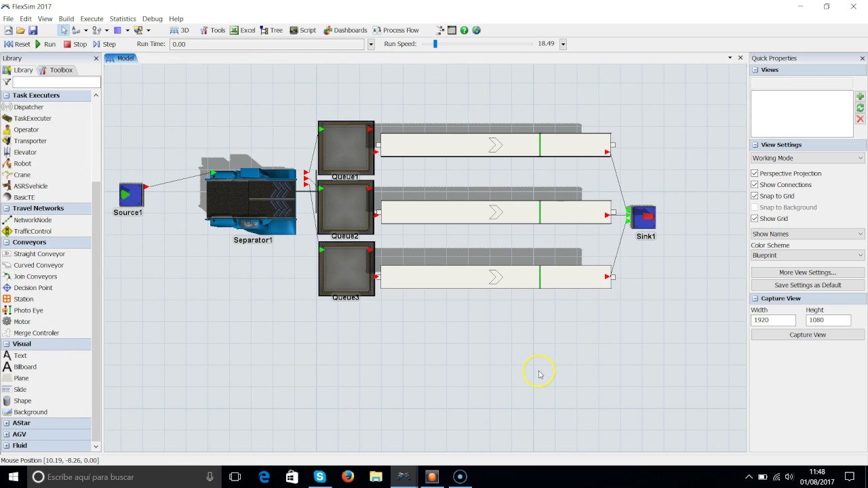Open the Debug menu

[x=153, y=19]
